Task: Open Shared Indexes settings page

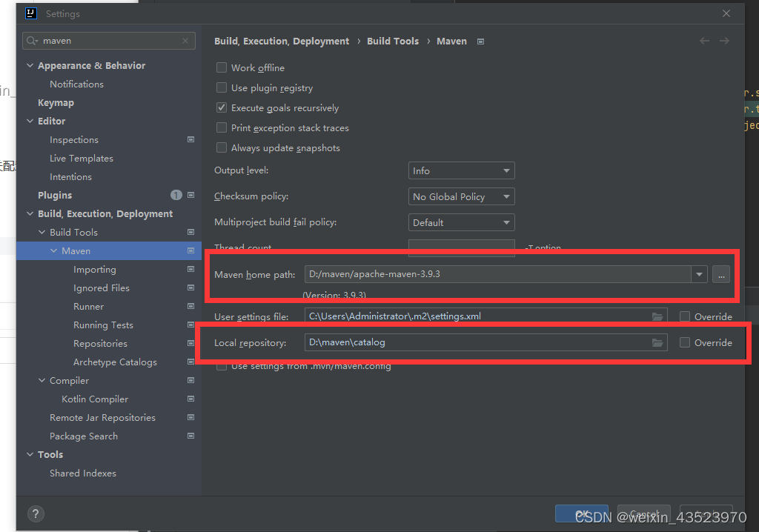Action: 83,473
